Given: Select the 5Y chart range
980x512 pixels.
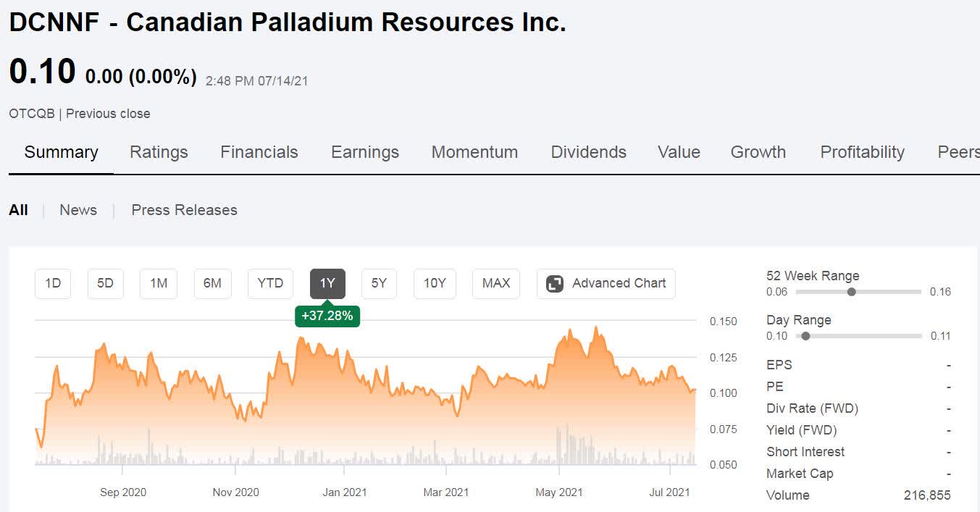Looking at the screenshot, I should point(379,283).
